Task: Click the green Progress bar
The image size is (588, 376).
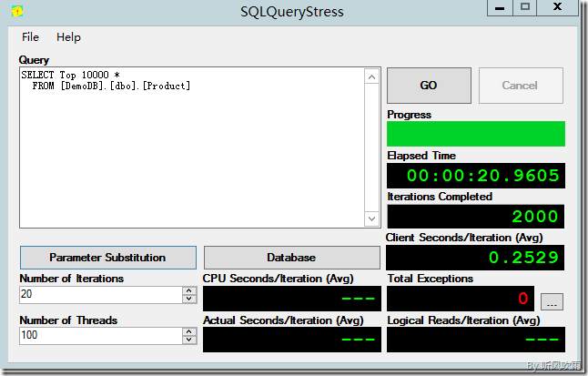Action: (476, 134)
